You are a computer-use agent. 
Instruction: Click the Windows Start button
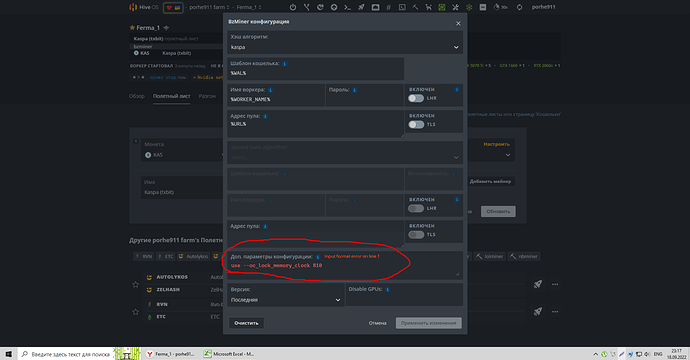[8, 354]
